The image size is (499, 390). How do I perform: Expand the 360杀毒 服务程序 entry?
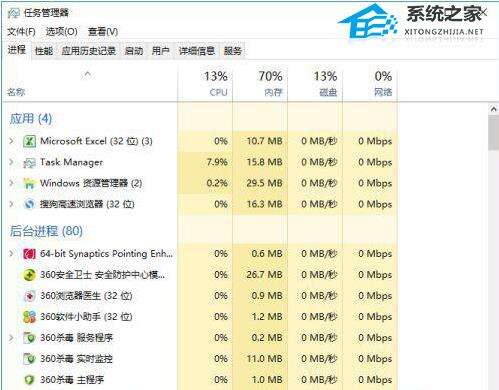coord(12,338)
